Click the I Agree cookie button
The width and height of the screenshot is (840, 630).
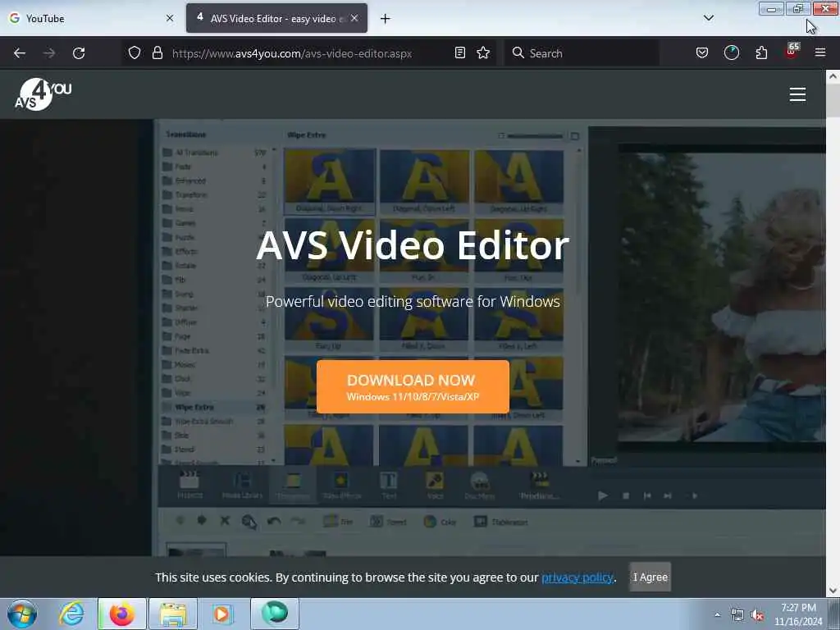[650, 577]
